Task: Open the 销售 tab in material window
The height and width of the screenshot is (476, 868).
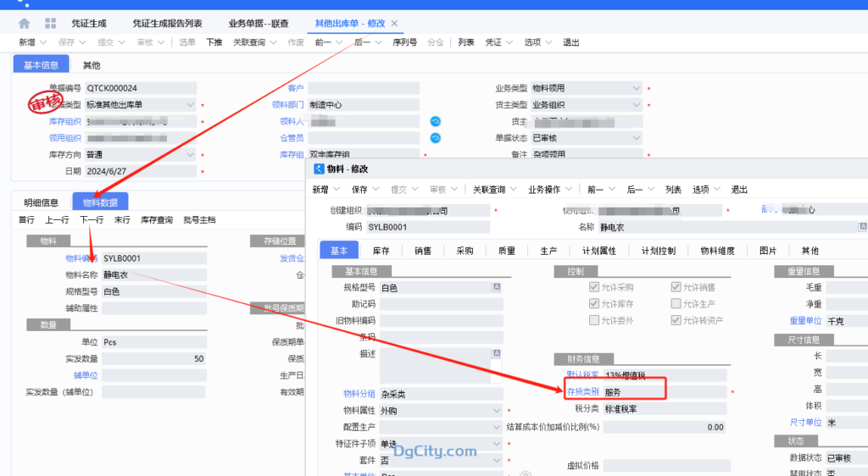Action: coord(423,251)
